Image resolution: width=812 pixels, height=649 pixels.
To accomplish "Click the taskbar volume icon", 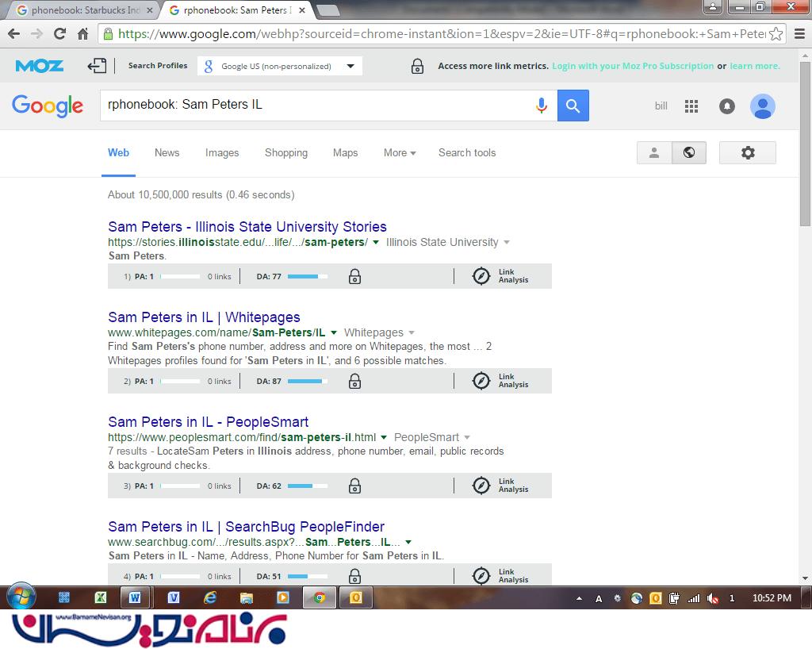I will coord(713,598).
